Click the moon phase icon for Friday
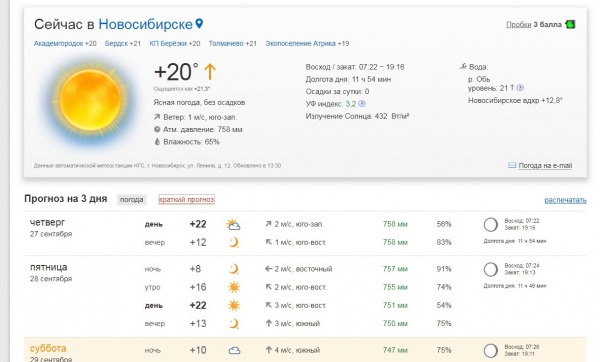 [x=491, y=269]
